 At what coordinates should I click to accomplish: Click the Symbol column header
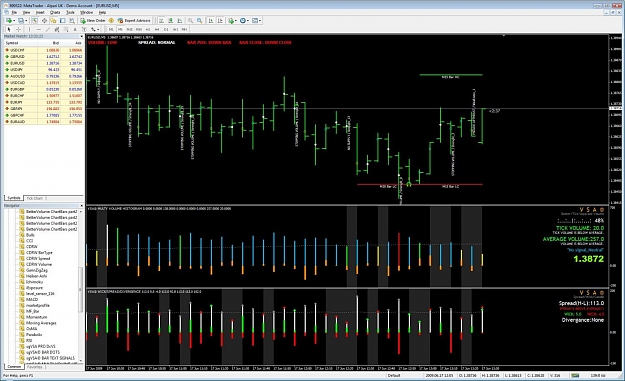[21, 43]
